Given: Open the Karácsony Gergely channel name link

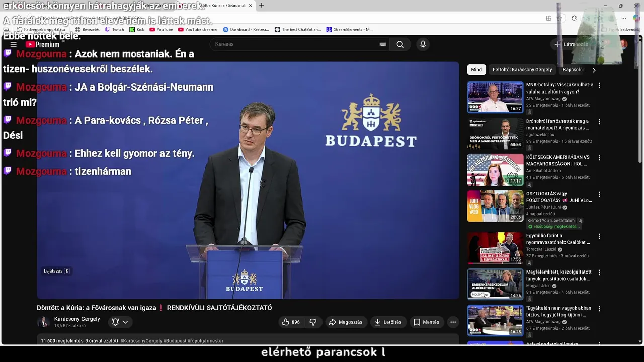Looking at the screenshot, I should click(77, 319).
